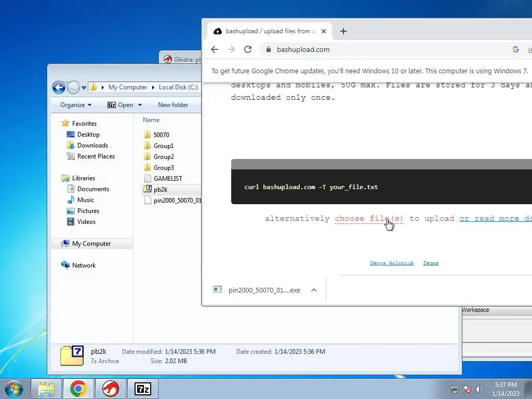Open the Music library

click(85, 200)
